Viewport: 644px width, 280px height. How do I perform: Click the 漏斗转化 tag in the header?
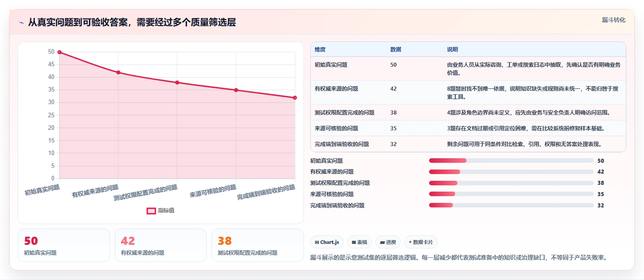pos(614,20)
